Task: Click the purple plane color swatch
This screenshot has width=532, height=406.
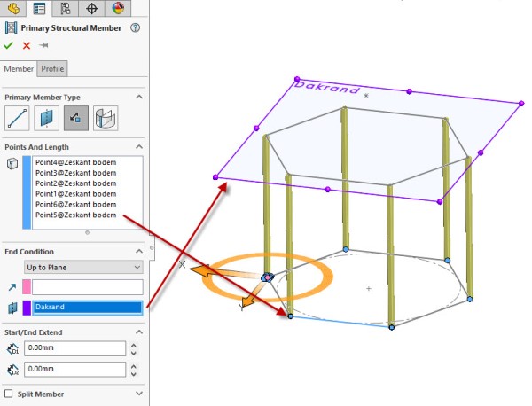Action: pyautogui.click(x=27, y=308)
